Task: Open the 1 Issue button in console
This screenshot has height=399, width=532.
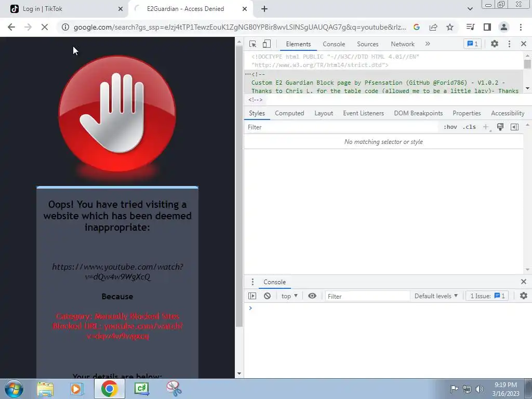Action: point(487,296)
